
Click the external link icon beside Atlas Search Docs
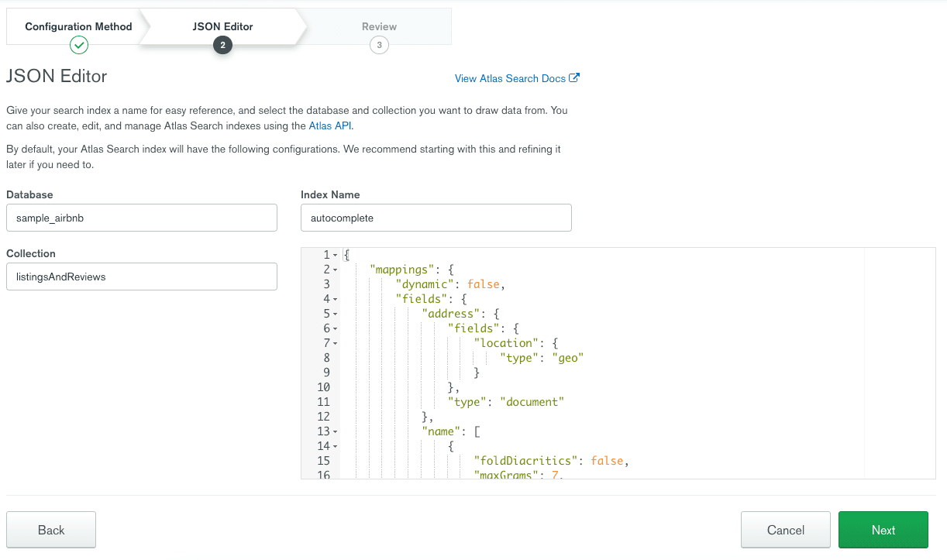pyautogui.click(x=574, y=78)
